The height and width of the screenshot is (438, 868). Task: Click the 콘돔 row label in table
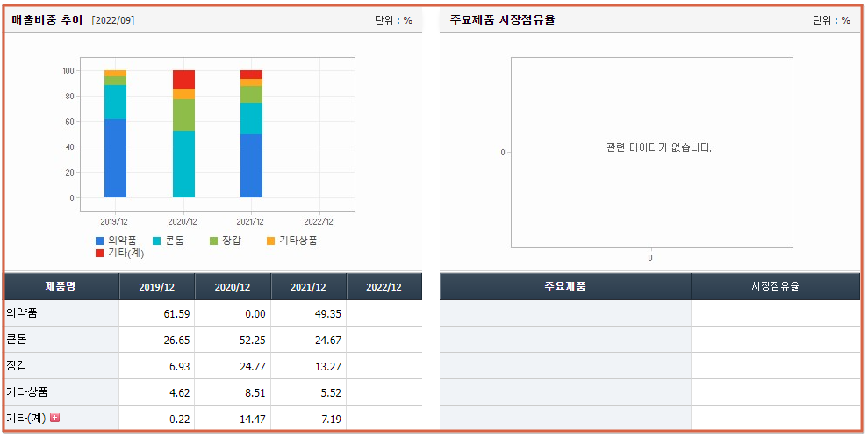pos(17,340)
